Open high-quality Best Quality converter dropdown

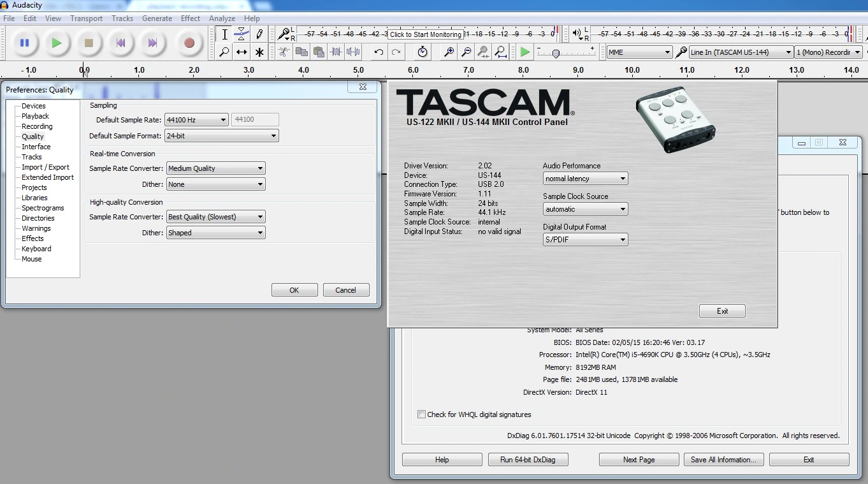pyautogui.click(x=215, y=217)
